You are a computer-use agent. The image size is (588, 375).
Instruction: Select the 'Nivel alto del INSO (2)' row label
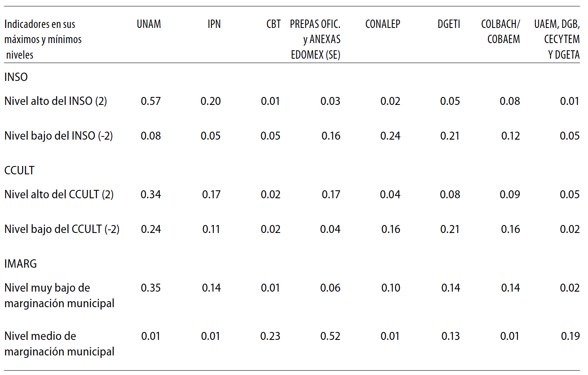[x=55, y=101]
